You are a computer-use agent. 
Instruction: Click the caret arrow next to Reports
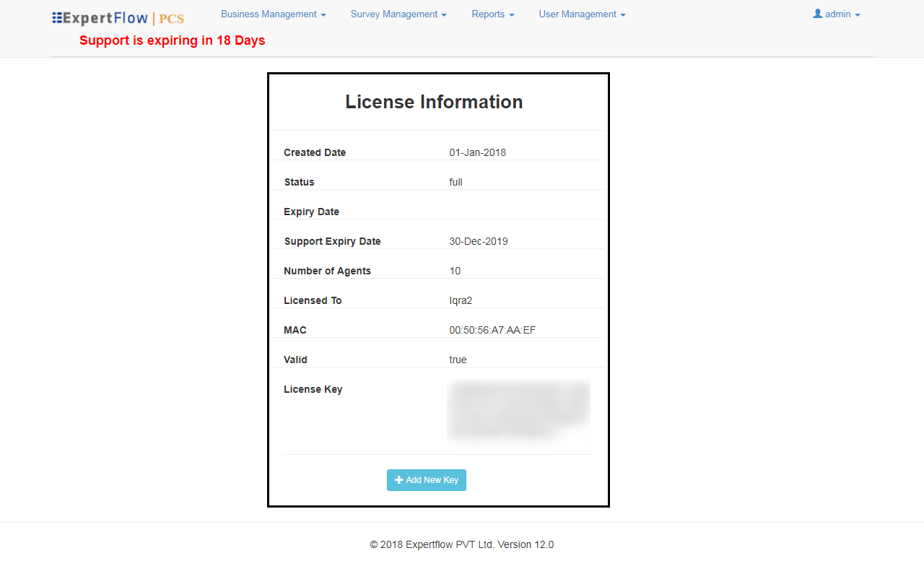[512, 14]
